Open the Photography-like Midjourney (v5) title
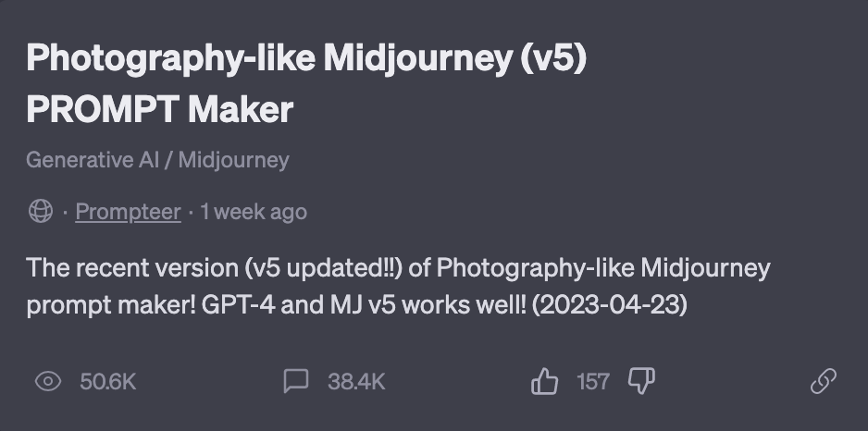868x431 pixels. tap(306, 59)
